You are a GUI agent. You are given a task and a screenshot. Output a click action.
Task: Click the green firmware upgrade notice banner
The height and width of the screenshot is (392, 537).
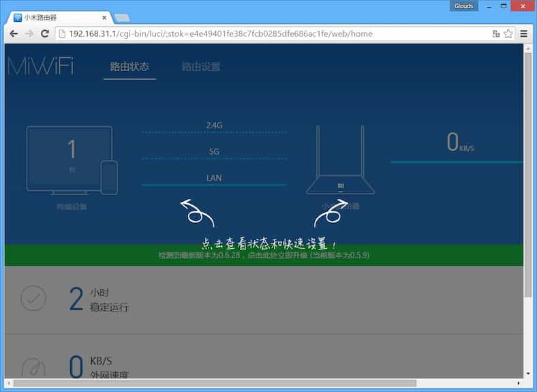pos(263,255)
